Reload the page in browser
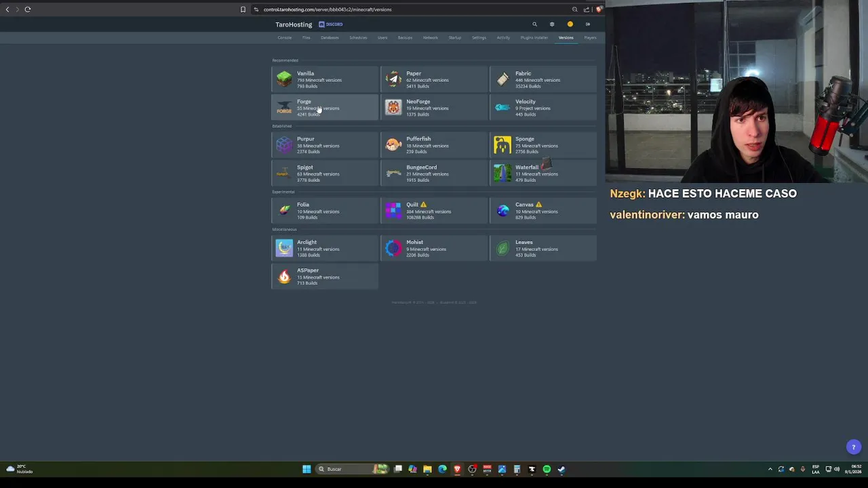The width and height of the screenshot is (868, 488). [x=28, y=9]
